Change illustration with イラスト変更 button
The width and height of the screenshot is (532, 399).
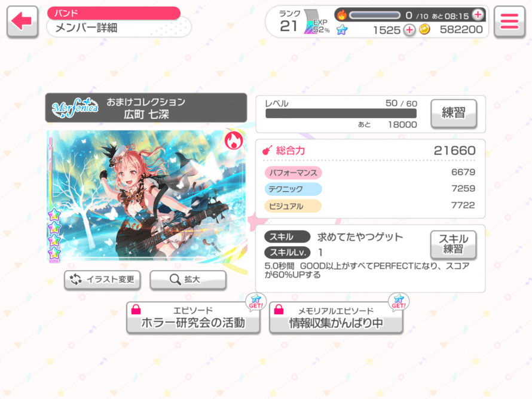tap(102, 280)
